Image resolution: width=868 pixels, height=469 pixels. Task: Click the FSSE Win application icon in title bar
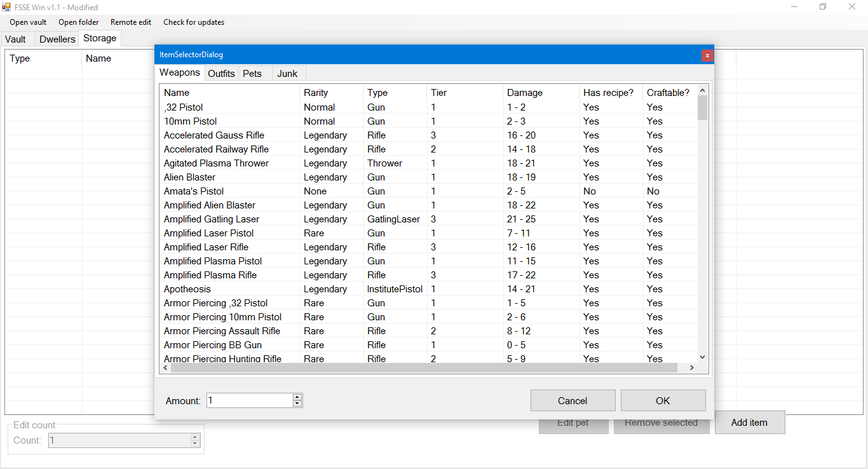(7, 7)
